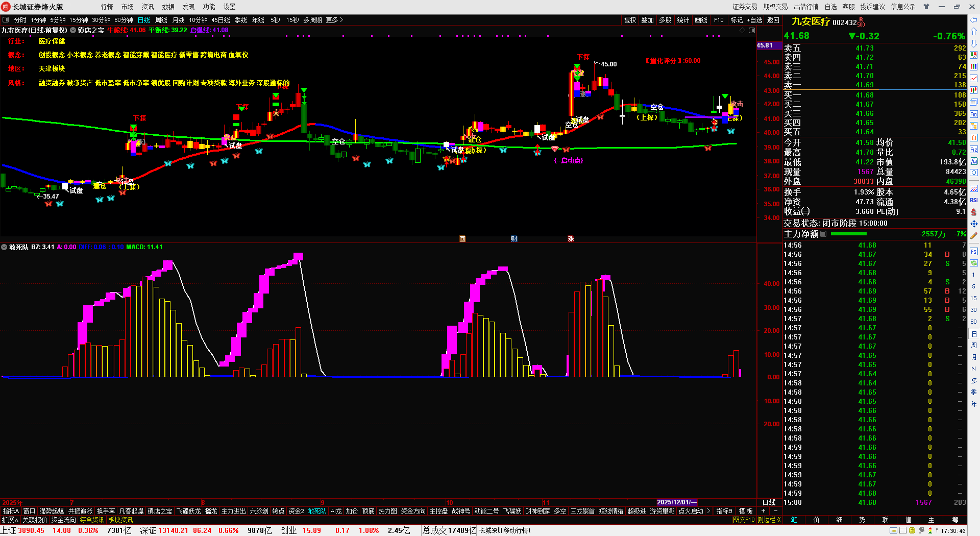Toggle the 统计 statistics option
The image size is (980, 536).
click(x=683, y=20)
